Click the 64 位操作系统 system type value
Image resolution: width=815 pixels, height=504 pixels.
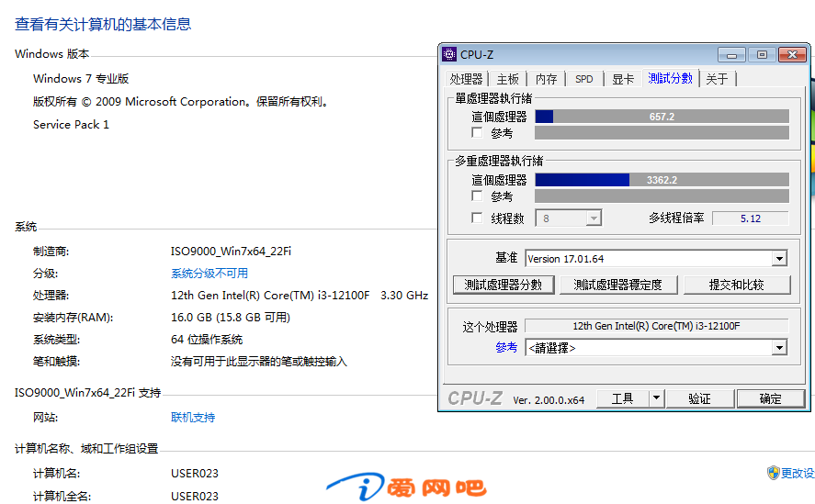click(x=207, y=340)
